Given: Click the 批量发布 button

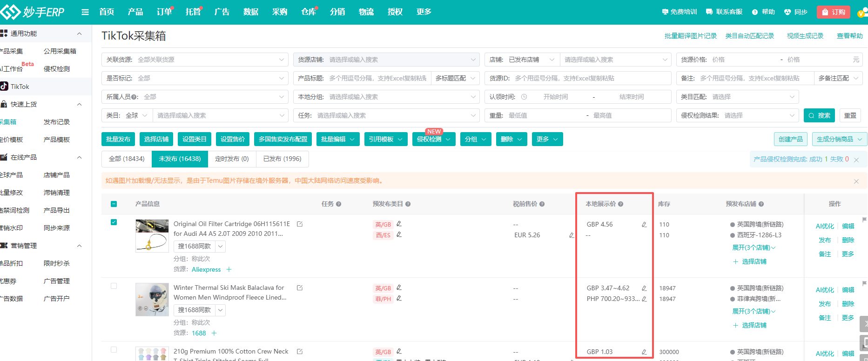Looking at the screenshot, I should [x=118, y=139].
